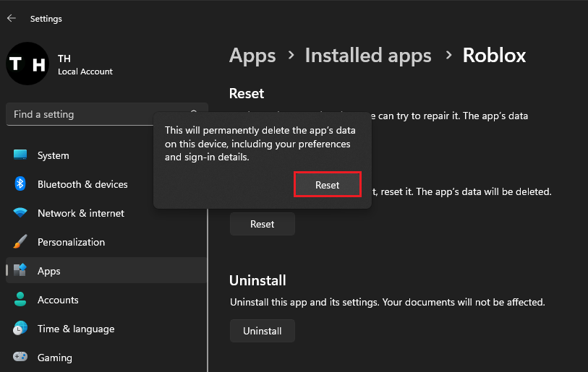Click the Personalization paintbrush icon
This screenshot has height=372, width=588.
pos(20,242)
